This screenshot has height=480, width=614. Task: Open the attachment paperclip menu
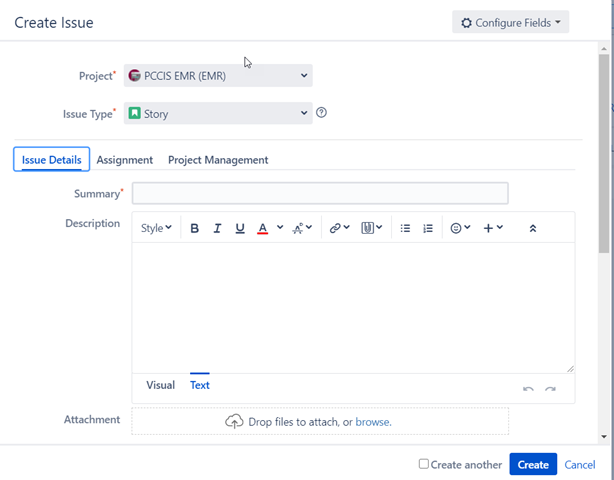371,228
